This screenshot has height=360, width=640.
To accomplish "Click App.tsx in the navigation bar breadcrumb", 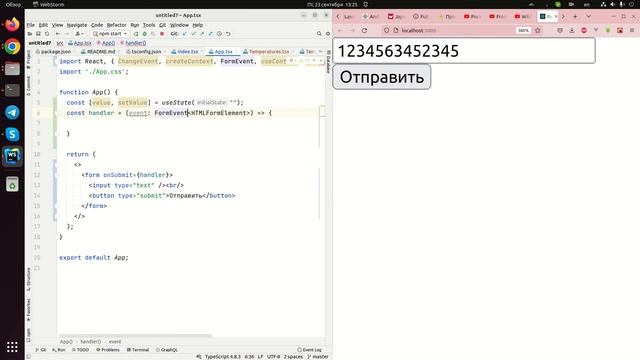I will coord(80,43).
